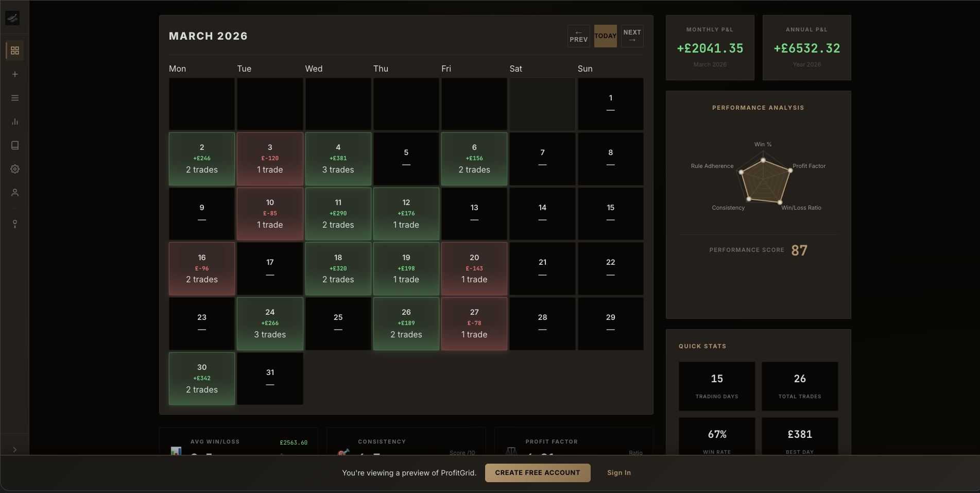980x493 pixels.
Task: Add a new trade with the plus icon
Action: (15, 74)
